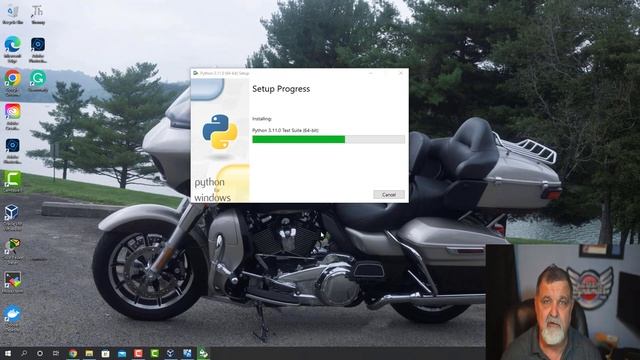Switch to Chrome in the taskbar
The image size is (640, 360).
(x=73, y=353)
